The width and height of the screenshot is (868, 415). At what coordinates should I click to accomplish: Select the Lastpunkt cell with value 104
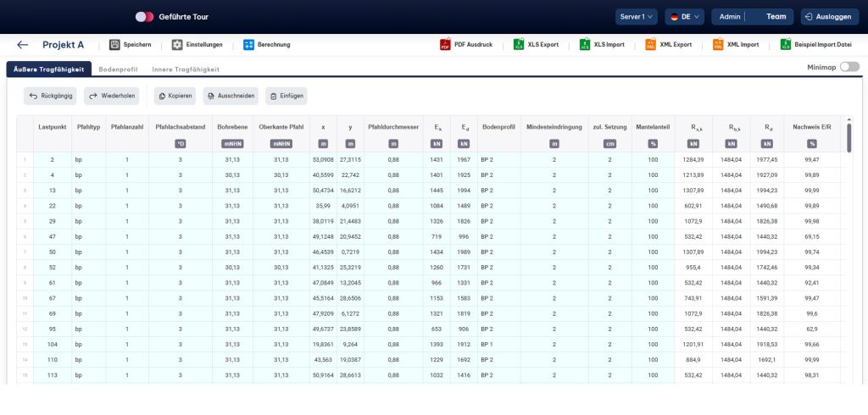(x=52, y=345)
